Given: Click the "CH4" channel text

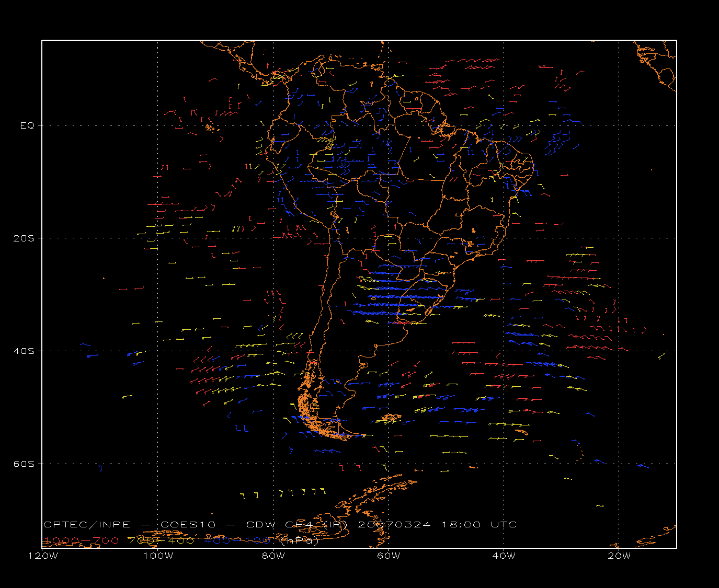Looking at the screenshot, I should coord(300,525).
